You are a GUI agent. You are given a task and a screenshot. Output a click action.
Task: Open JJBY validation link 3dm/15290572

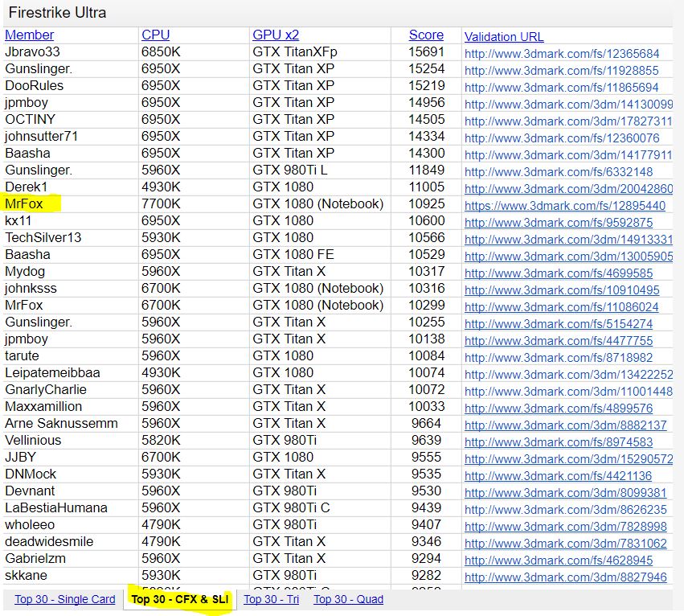point(569,459)
